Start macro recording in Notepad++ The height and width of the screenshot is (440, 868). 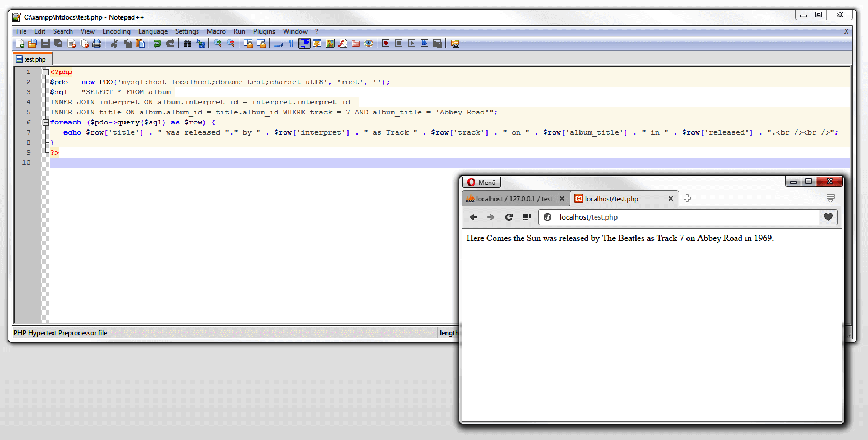coord(386,43)
